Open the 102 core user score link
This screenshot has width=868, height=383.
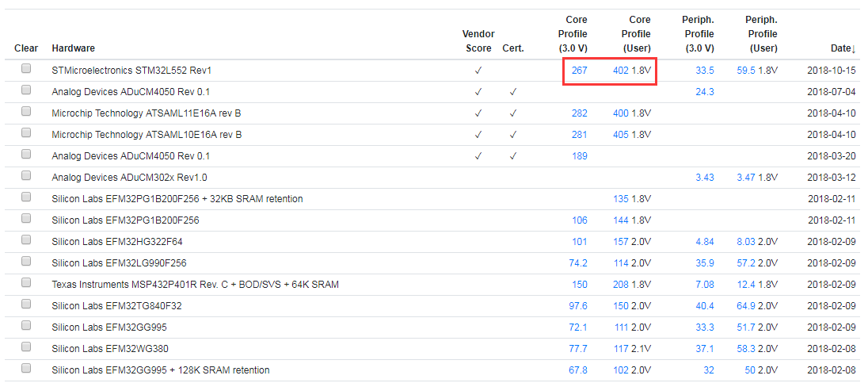click(621, 370)
